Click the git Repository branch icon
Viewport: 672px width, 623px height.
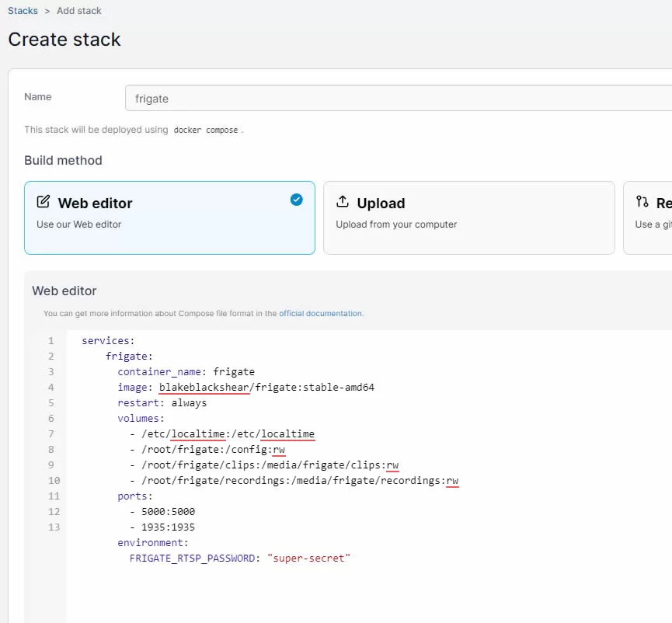point(642,201)
